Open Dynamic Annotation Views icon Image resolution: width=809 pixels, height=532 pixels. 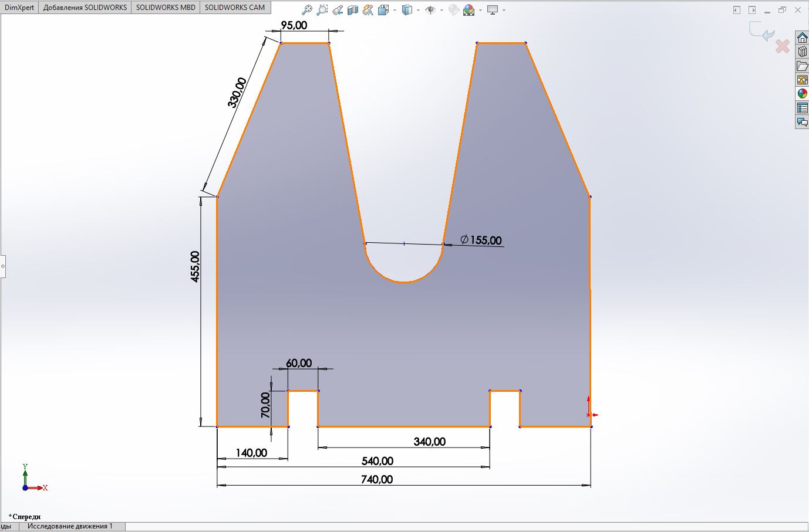(x=368, y=10)
